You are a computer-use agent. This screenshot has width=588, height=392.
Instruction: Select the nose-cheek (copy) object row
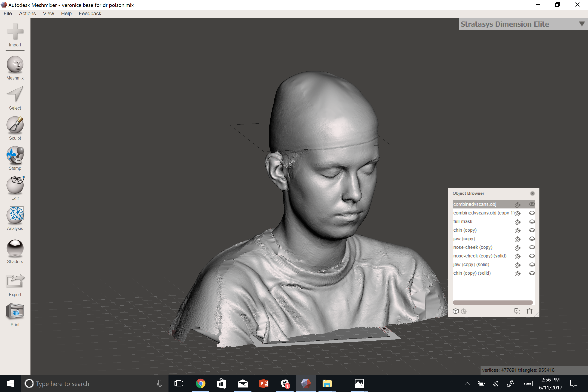point(494,247)
